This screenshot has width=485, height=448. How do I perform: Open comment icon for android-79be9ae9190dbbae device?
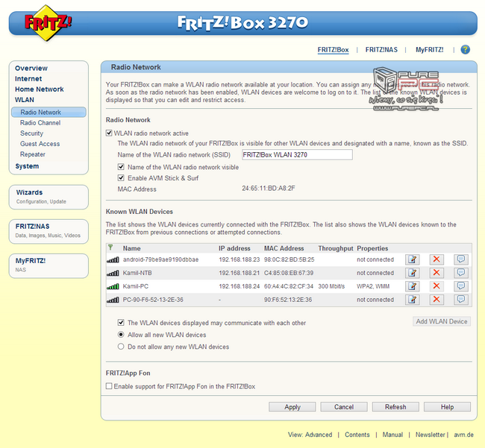461,259
